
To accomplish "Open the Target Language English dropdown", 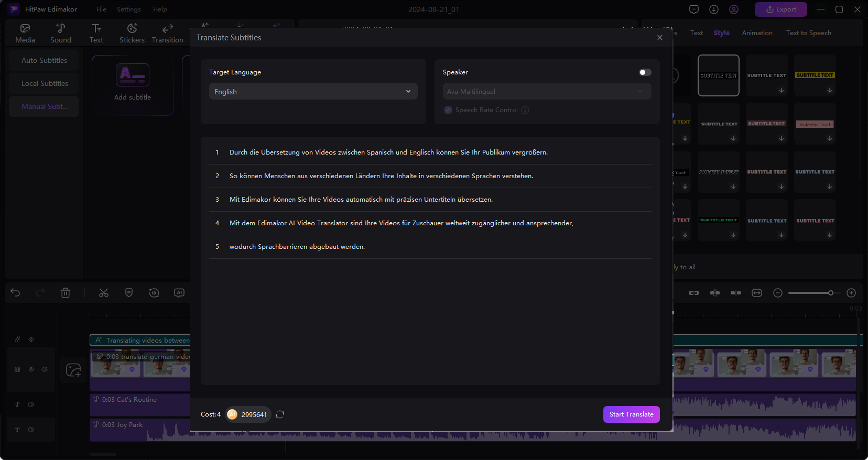I will 313,91.
